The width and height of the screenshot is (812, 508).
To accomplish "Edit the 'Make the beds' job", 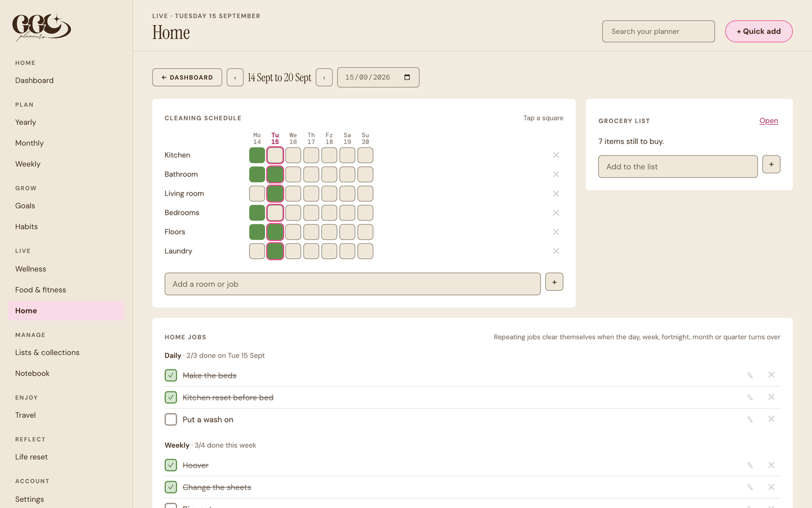I will (x=750, y=375).
